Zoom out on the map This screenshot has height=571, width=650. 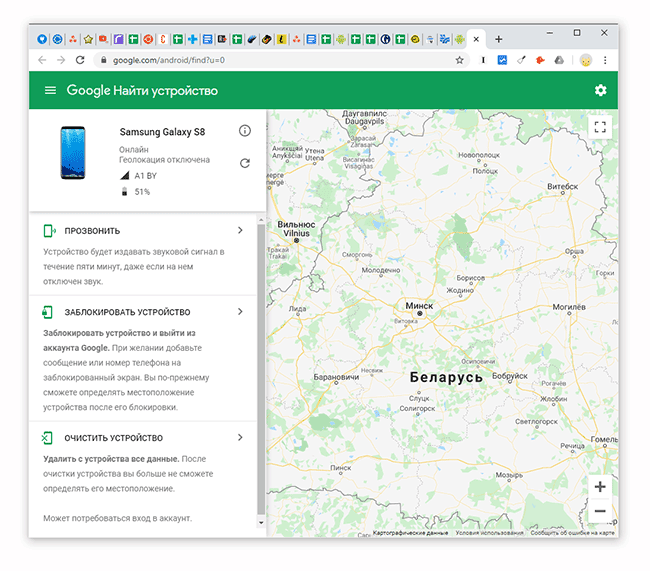(600, 511)
